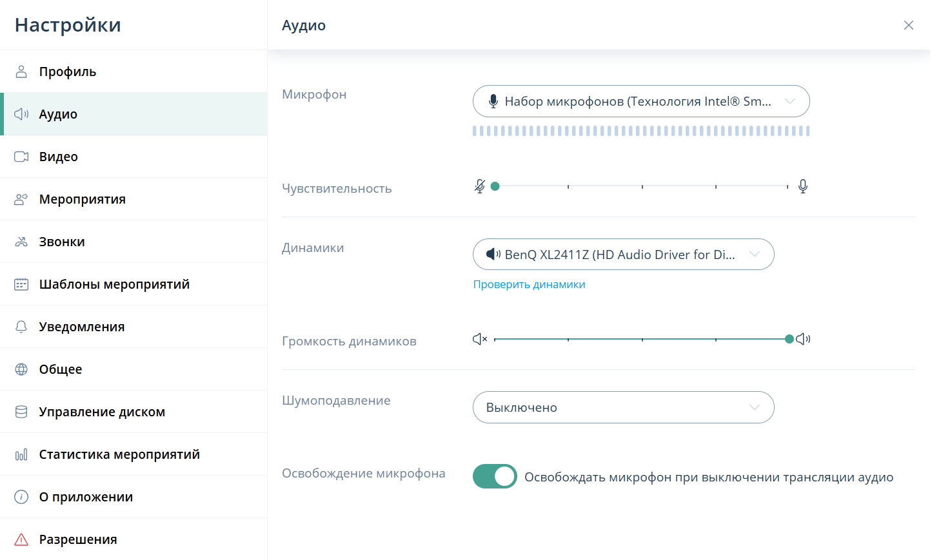The width and height of the screenshot is (932, 560).
Task: Click the globe icon beside Общее
Action: point(21,369)
